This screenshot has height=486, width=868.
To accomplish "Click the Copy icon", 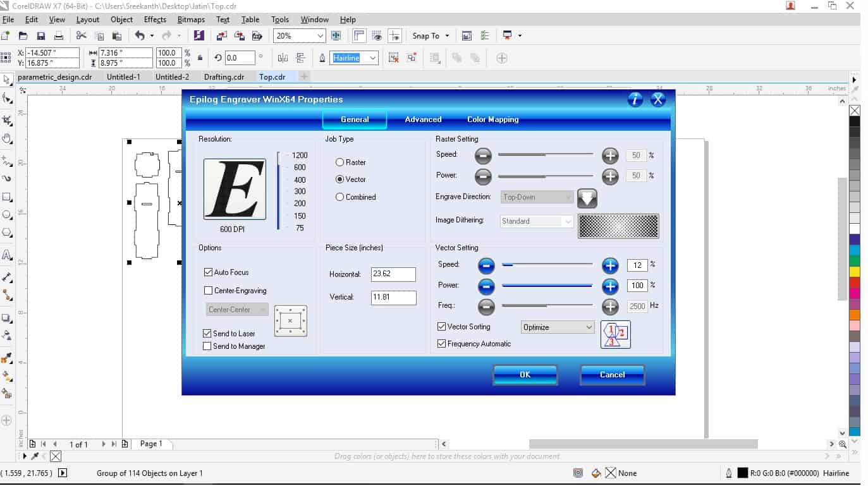I will [99, 35].
